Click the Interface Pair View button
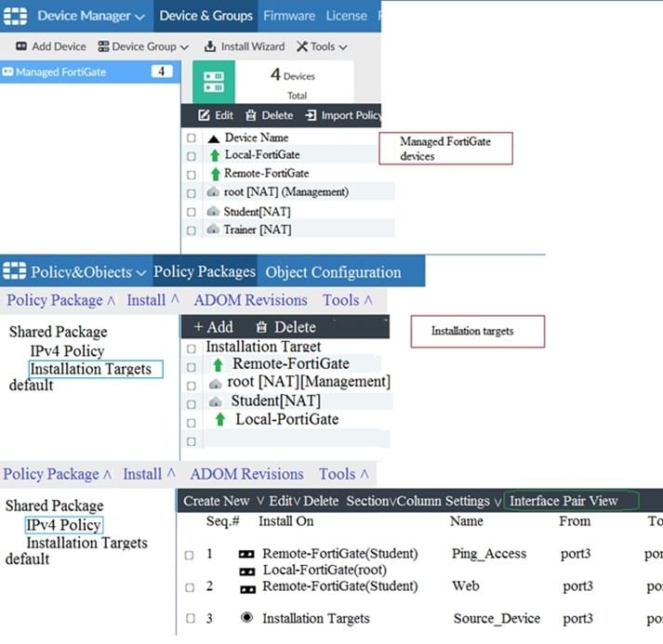The height and width of the screenshot is (644, 663). tap(564, 501)
